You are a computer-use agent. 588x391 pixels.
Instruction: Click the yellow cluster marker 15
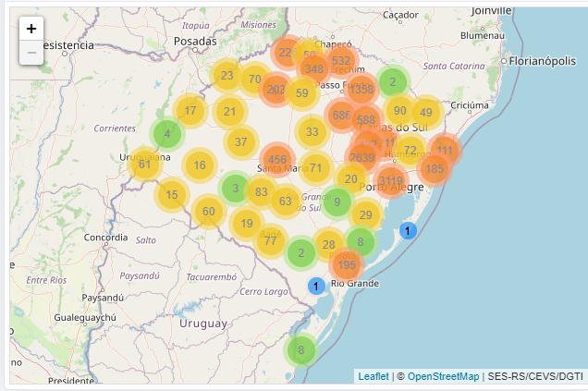172,195
